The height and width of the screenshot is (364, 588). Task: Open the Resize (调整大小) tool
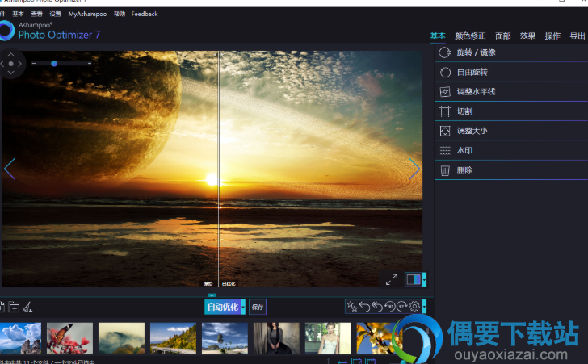point(511,131)
